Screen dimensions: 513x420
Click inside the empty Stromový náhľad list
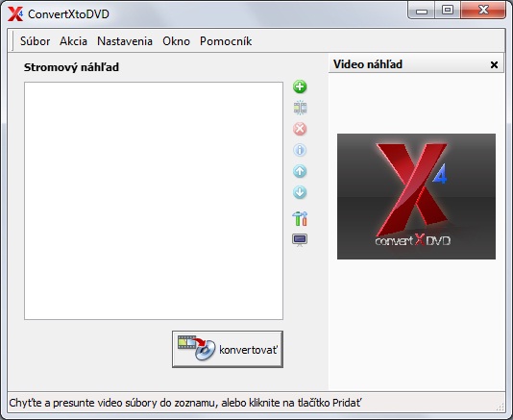coord(154,201)
